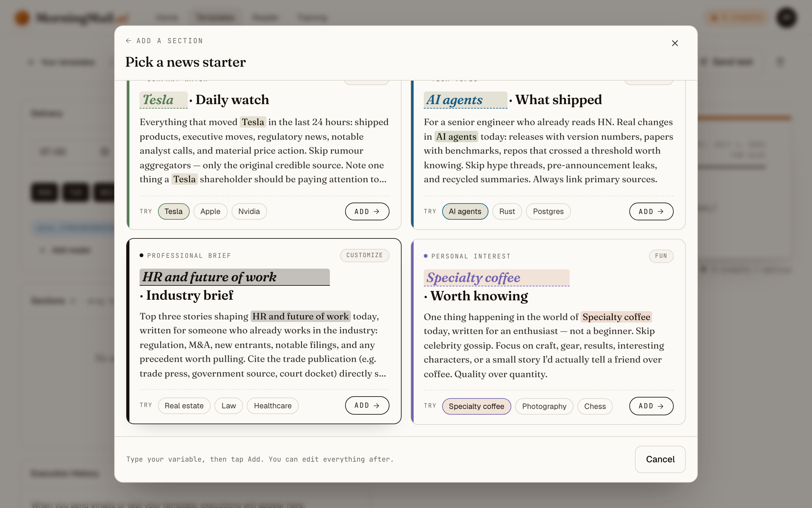
Task: Select the Tesla suggestion chip
Action: click(174, 211)
